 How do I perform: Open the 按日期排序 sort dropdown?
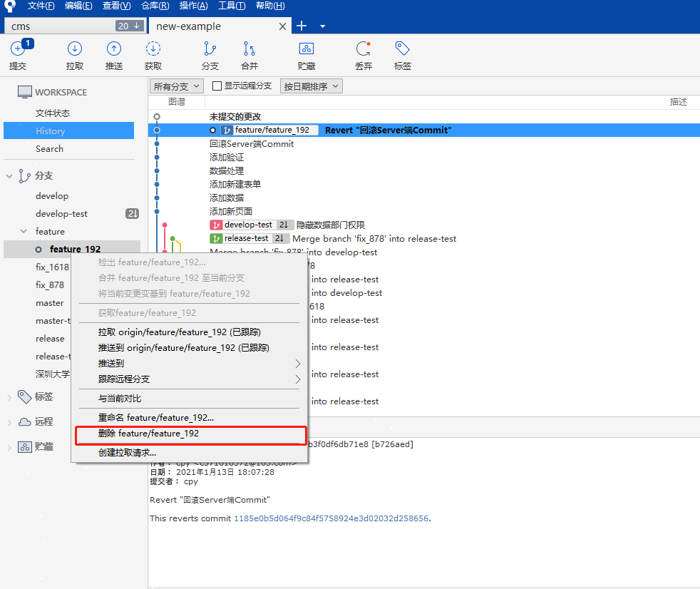point(312,86)
